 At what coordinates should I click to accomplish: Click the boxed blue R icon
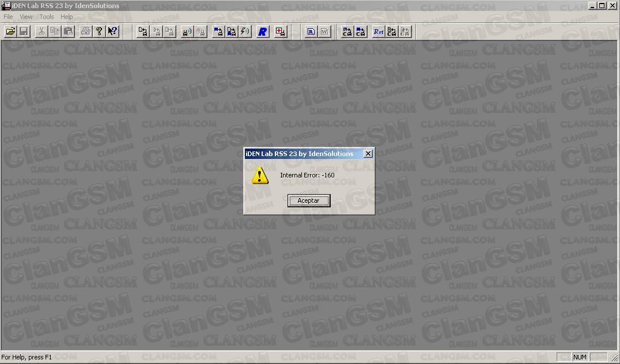point(311,32)
